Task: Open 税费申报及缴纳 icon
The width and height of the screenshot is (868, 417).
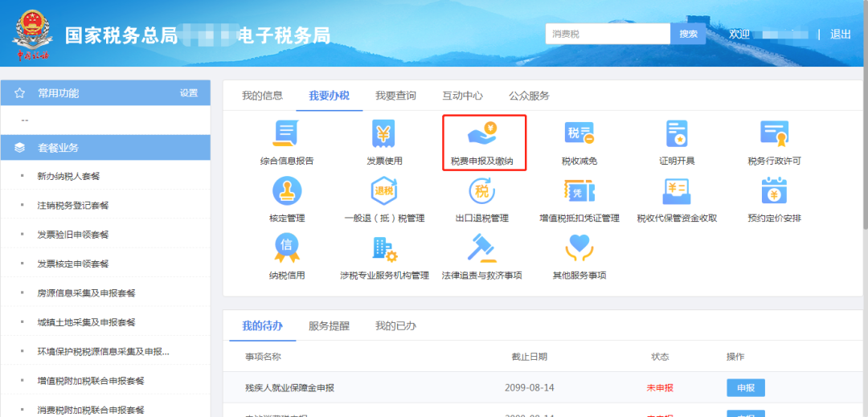Action: [481, 134]
